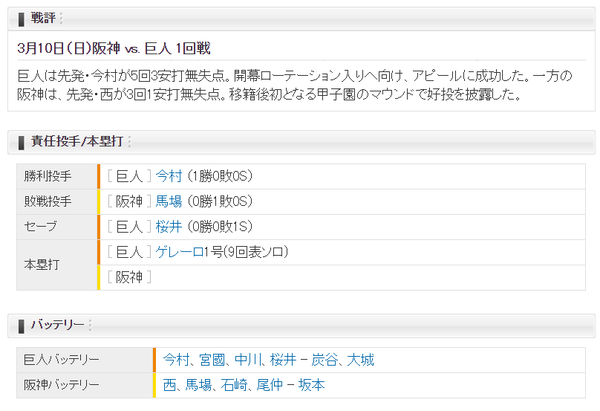600x411 pixels.
Task: Open catcher 炭谷 link
Action: point(324,360)
